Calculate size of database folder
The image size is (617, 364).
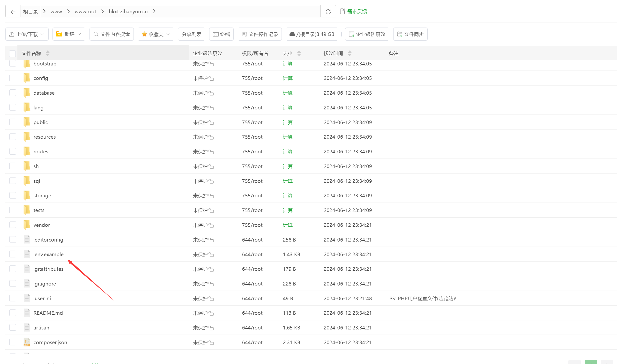pos(288,93)
